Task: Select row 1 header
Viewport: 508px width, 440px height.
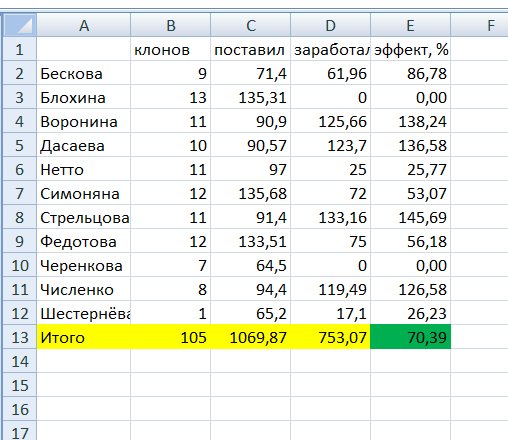Action: pyautogui.click(x=20, y=49)
